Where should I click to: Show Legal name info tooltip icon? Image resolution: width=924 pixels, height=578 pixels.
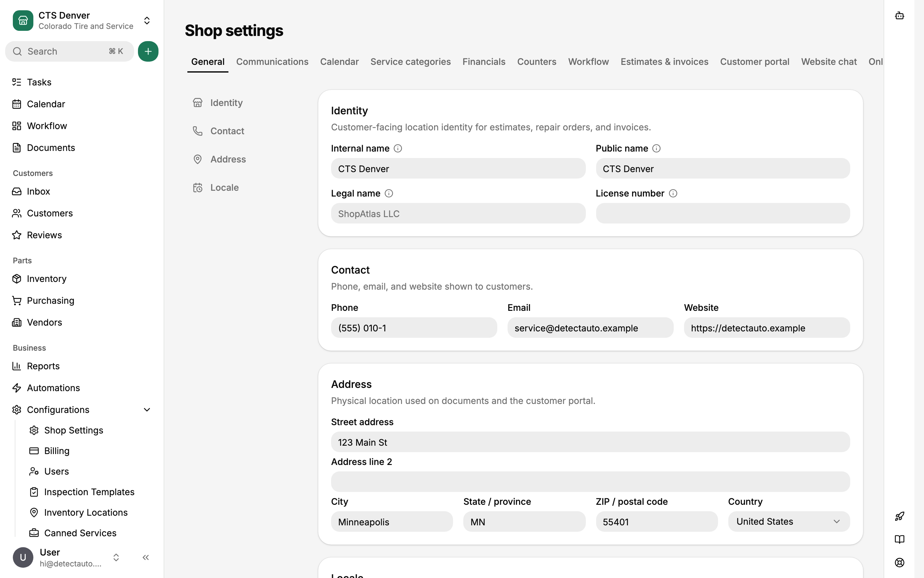tap(389, 193)
